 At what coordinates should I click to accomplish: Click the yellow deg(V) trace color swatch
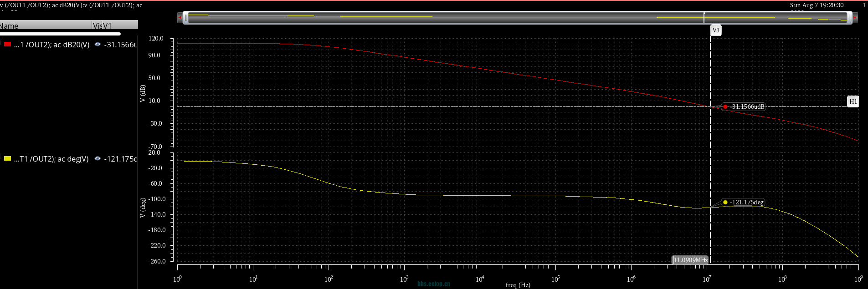coord(7,159)
